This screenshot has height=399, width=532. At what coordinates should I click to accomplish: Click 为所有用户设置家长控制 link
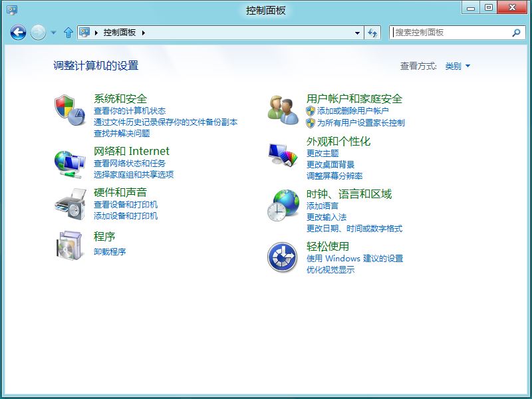click(x=361, y=123)
